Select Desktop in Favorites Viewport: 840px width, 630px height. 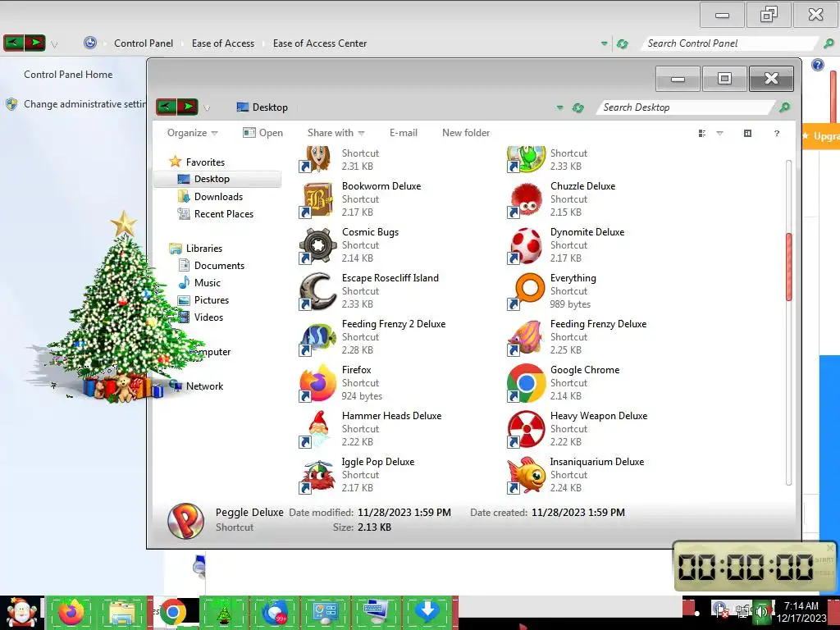217,179
